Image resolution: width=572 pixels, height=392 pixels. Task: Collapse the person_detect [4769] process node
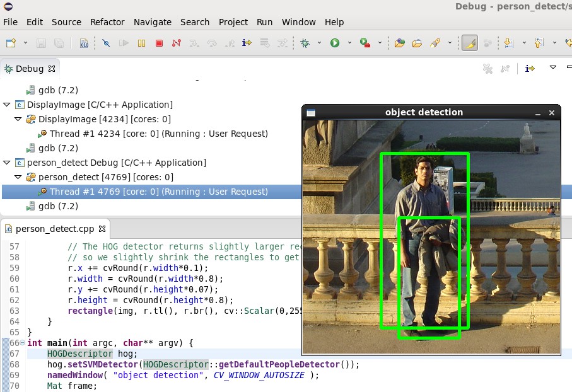18,177
